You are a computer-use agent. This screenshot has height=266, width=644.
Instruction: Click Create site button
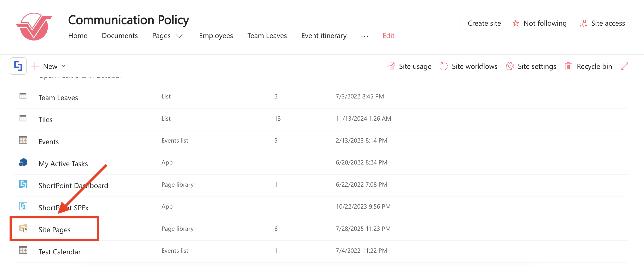tap(479, 23)
